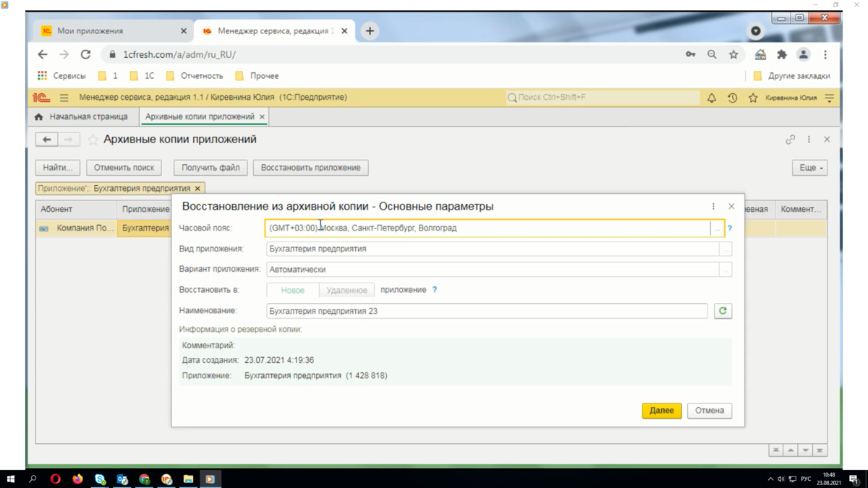This screenshot has height=488, width=868.
Task: Bookmark this page with Chrome star
Action: [x=733, y=54]
